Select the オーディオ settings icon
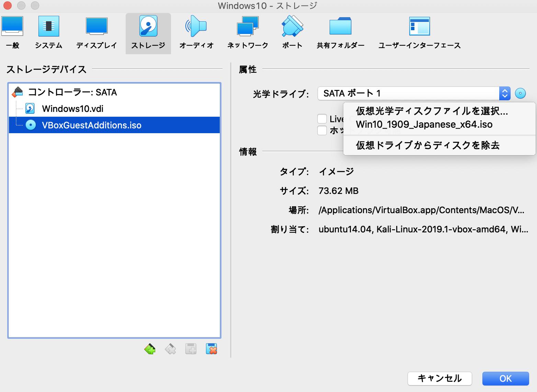 (x=196, y=33)
